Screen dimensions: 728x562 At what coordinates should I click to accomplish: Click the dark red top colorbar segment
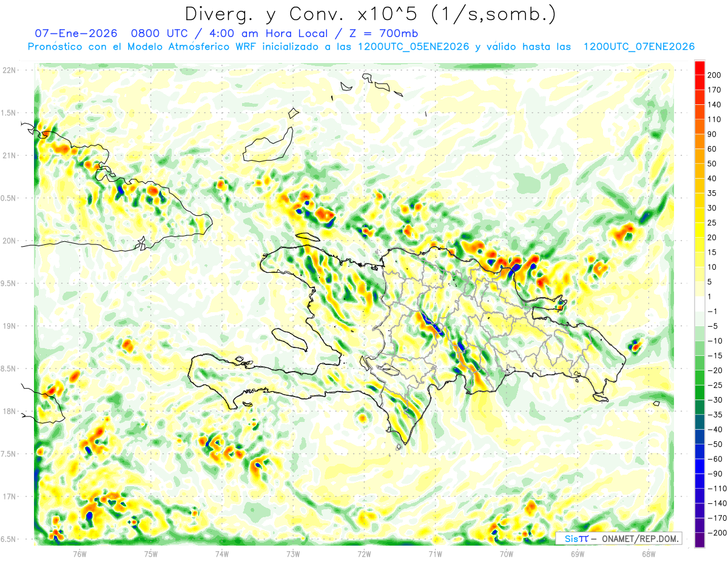pyautogui.click(x=699, y=68)
